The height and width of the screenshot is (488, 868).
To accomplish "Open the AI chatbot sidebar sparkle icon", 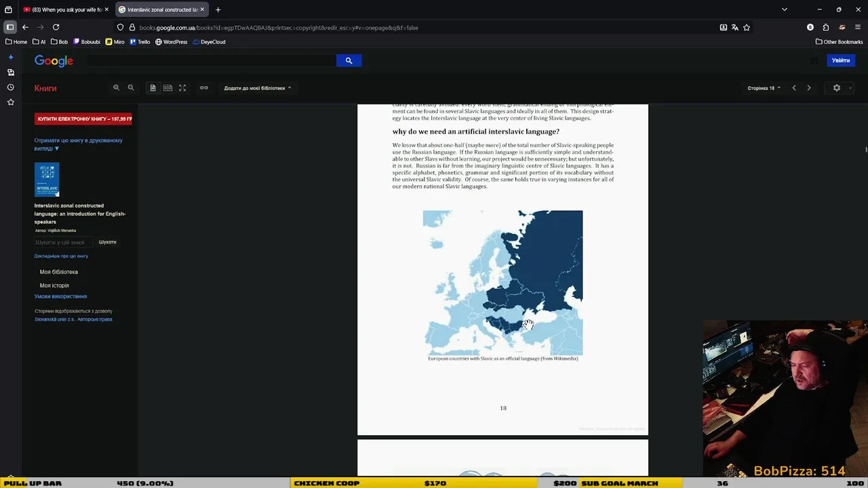I will (x=10, y=57).
